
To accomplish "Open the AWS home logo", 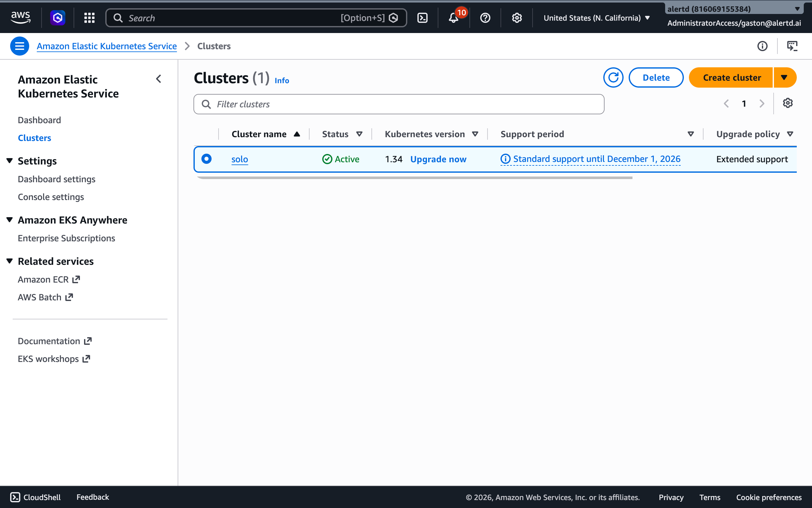I will click(x=21, y=17).
